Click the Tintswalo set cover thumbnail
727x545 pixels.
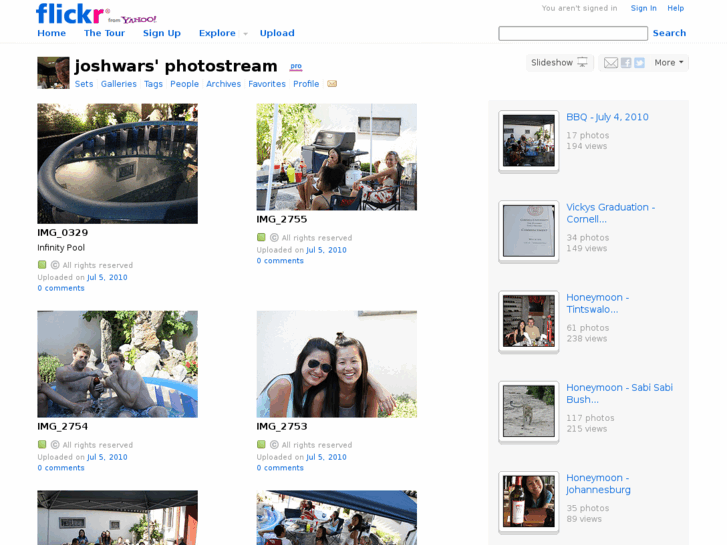(529, 321)
